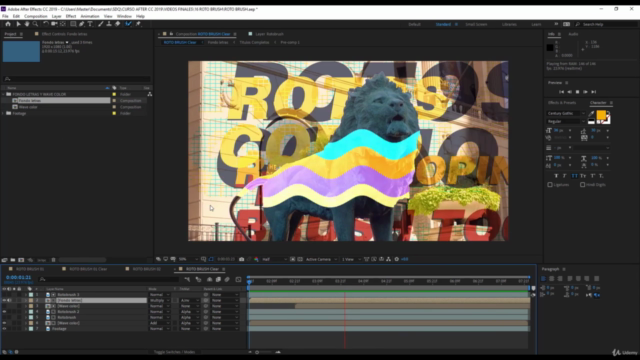The image size is (640, 360).
Task: Toggle All Caps style in Character panel
Action: 574,176
